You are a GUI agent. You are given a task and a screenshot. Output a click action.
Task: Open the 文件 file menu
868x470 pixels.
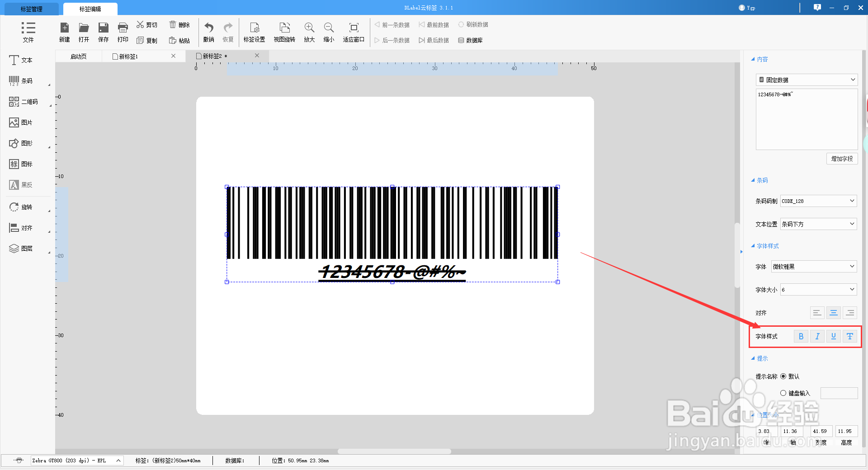pyautogui.click(x=28, y=32)
